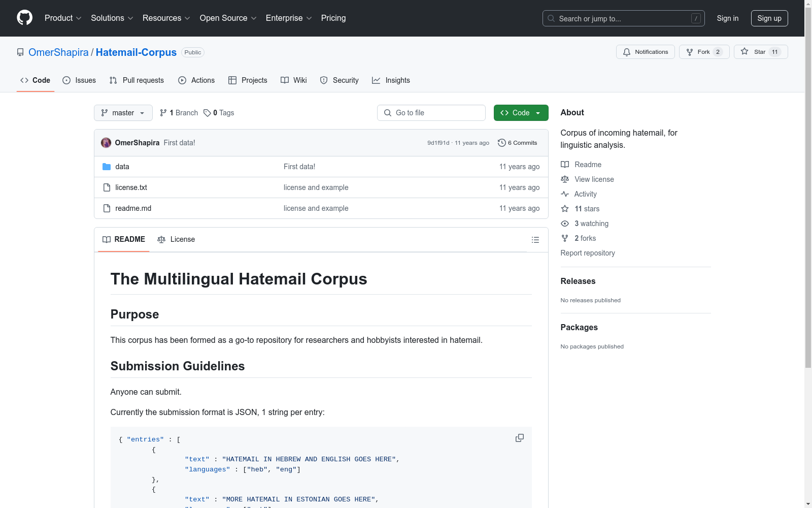Click the Sign in link

click(x=728, y=18)
